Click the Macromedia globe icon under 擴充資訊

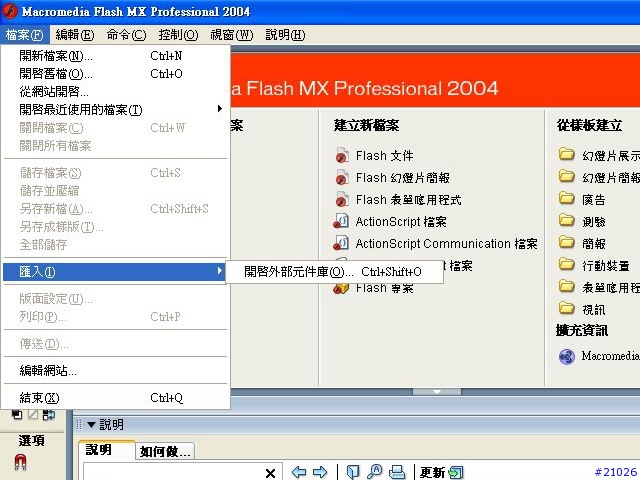point(567,357)
